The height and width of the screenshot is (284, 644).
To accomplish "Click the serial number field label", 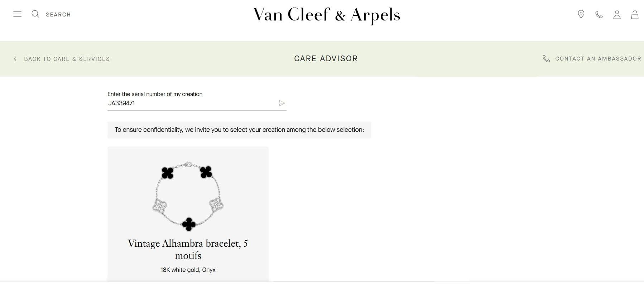I will [x=155, y=94].
